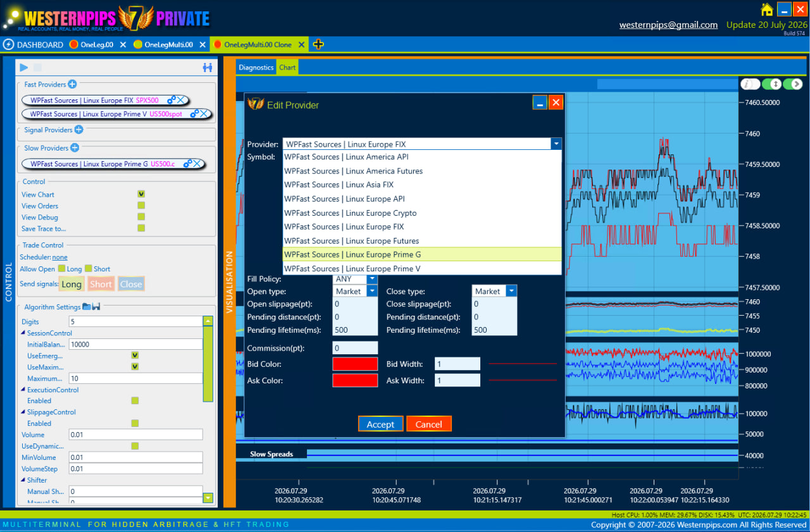Collapse the ExecutionControl section
810x532 pixels.
(23, 390)
